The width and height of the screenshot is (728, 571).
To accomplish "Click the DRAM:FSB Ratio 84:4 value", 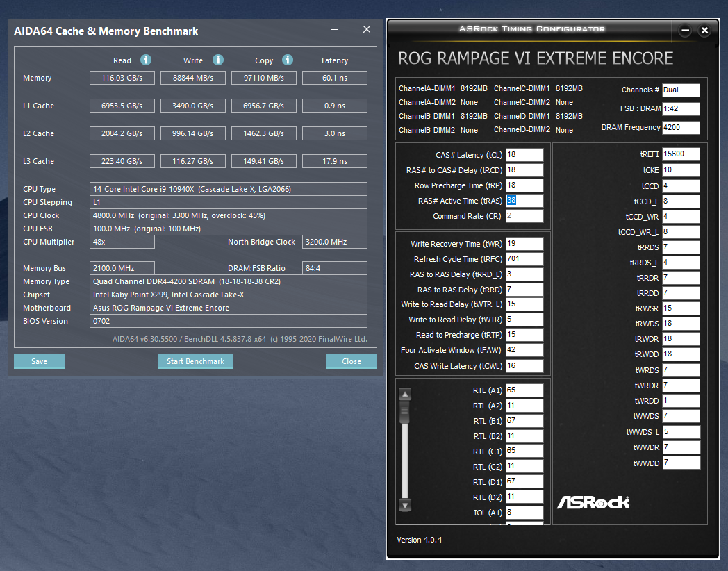I will coord(335,268).
